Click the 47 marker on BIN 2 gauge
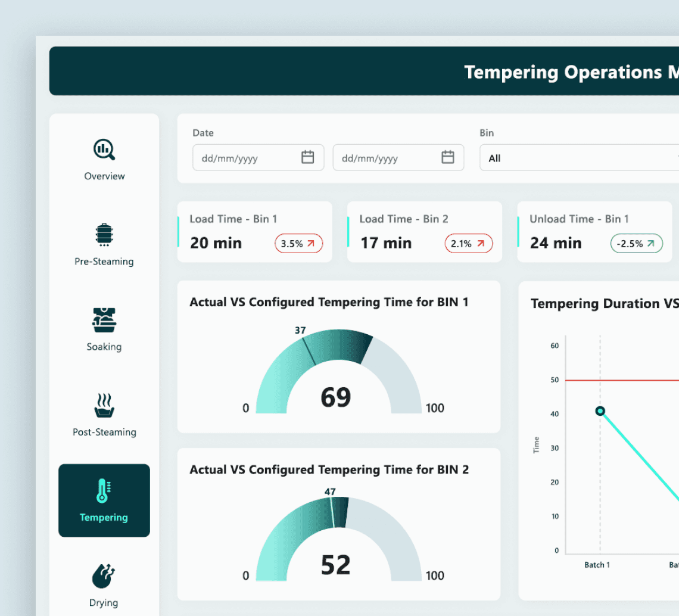679x616 pixels. coord(330,491)
